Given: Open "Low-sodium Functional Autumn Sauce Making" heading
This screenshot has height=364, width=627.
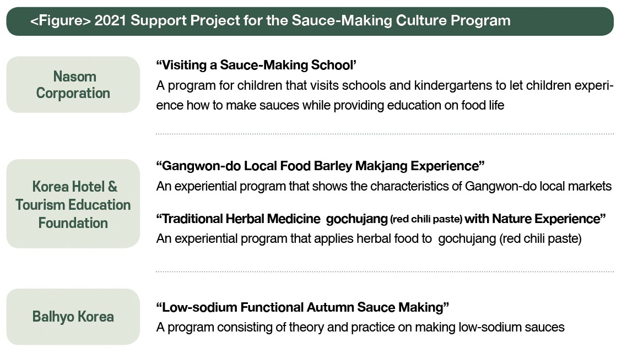Looking at the screenshot, I should tap(303, 307).
